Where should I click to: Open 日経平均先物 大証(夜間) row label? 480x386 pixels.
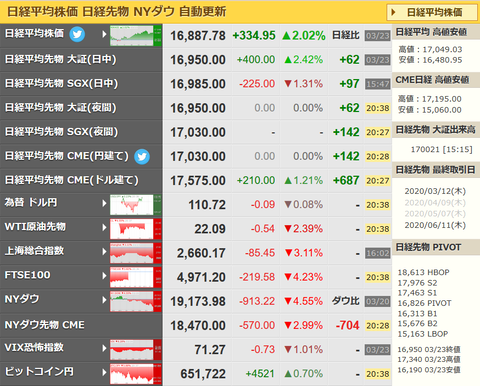60,108
